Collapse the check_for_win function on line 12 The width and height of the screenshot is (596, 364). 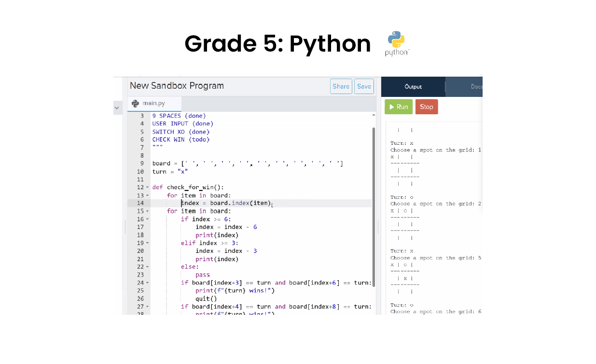tap(147, 187)
